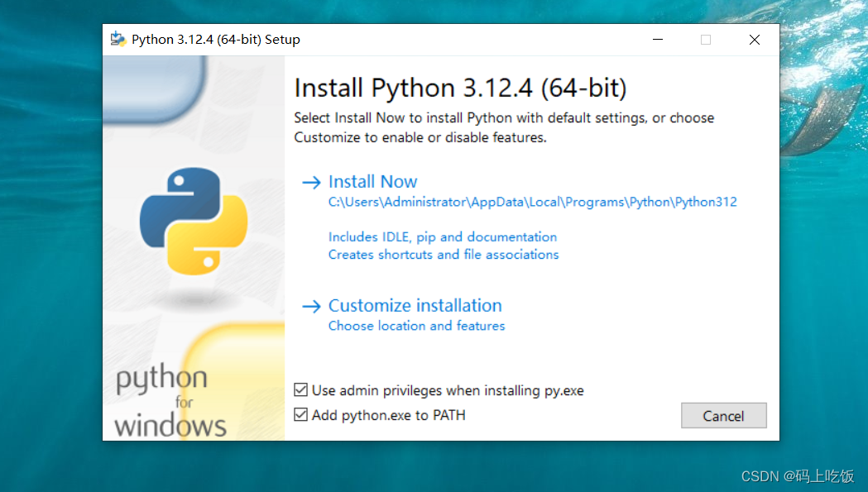Viewport: 868px width, 492px height.
Task: Close the Python Setup window
Action: pos(754,40)
